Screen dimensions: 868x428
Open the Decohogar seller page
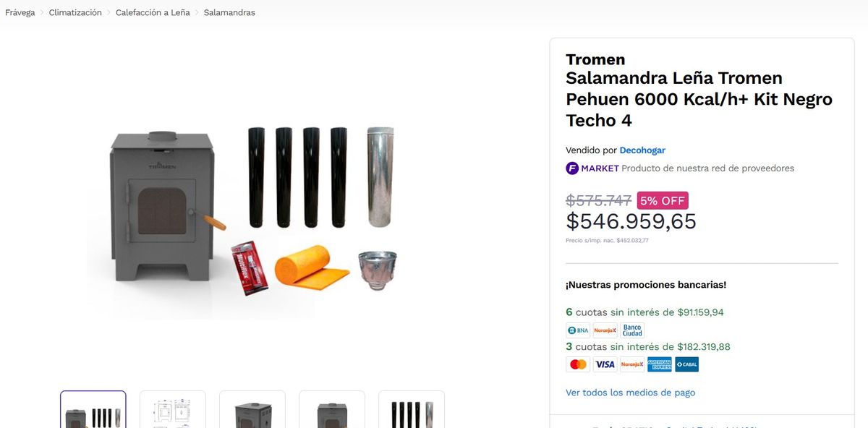(x=642, y=150)
